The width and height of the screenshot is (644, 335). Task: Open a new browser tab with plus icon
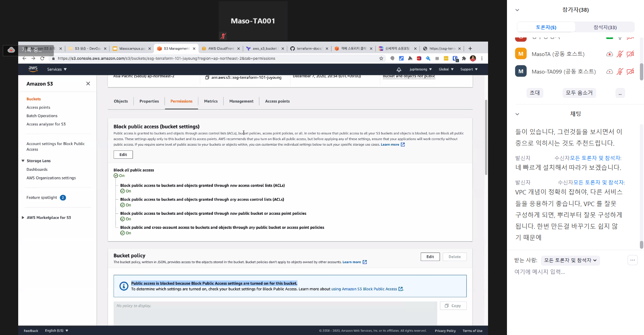[x=470, y=48]
